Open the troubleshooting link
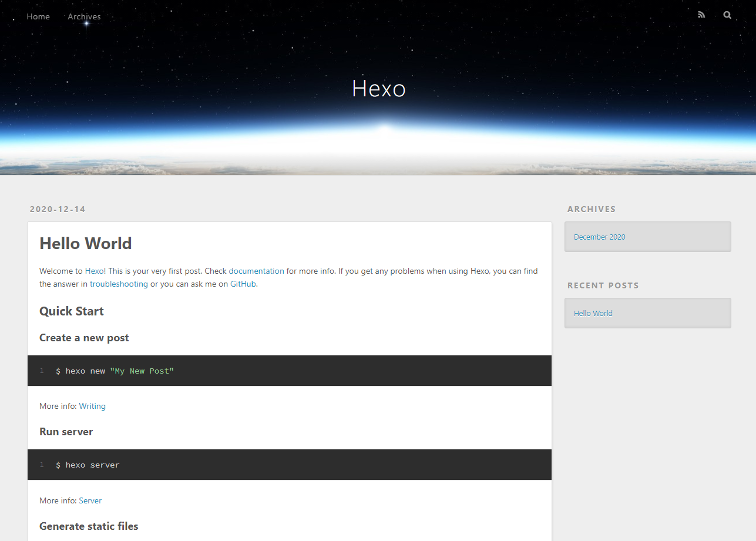The height and width of the screenshot is (541, 756). 119,284
